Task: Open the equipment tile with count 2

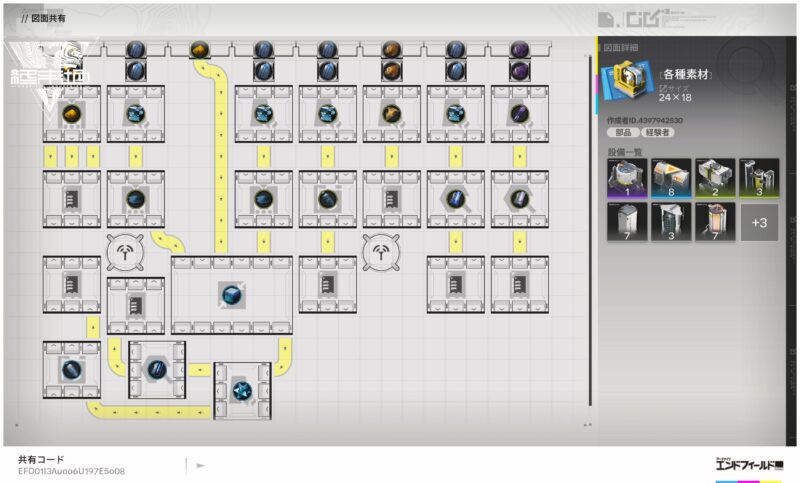Action: (x=715, y=178)
